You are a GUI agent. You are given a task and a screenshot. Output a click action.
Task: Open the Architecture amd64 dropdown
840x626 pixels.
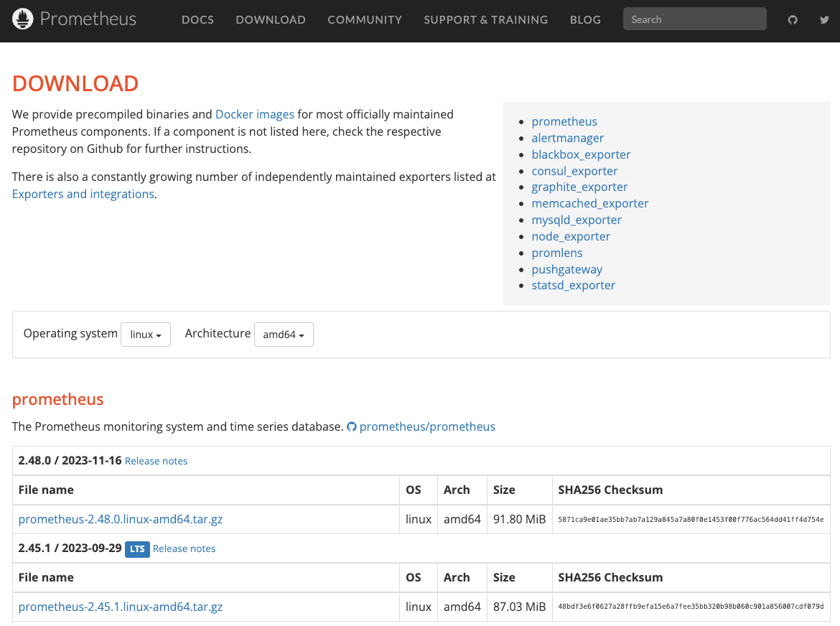pos(284,335)
